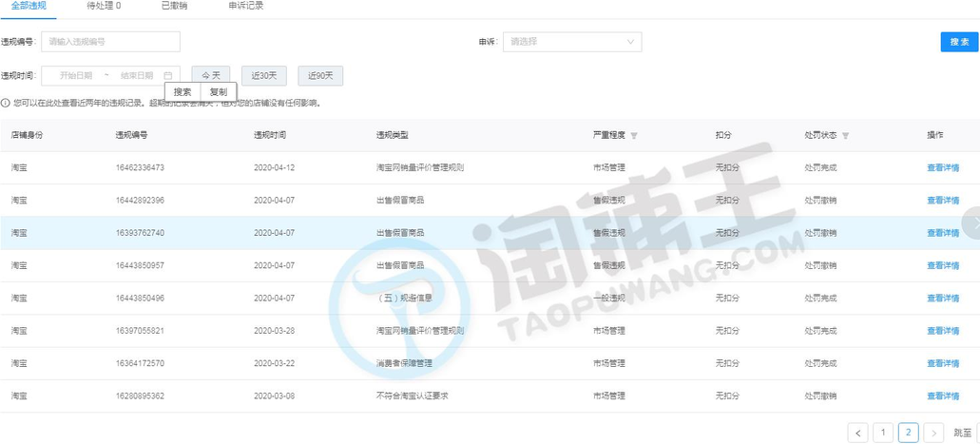View details for violation 16393762740
The width and height of the screenshot is (980, 444).
pyautogui.click(x=943, y=233)
